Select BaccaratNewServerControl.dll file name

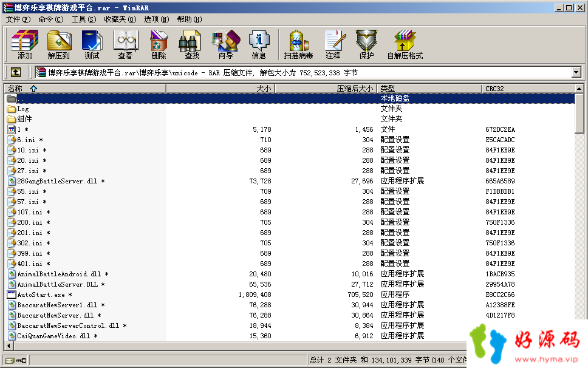coord(72,325)
